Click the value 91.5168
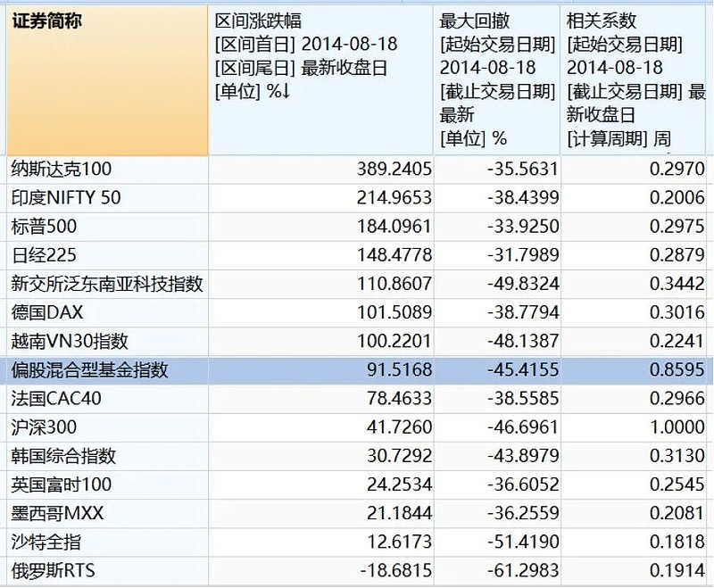Screen dimensions: 714x588 coord(399,370)
